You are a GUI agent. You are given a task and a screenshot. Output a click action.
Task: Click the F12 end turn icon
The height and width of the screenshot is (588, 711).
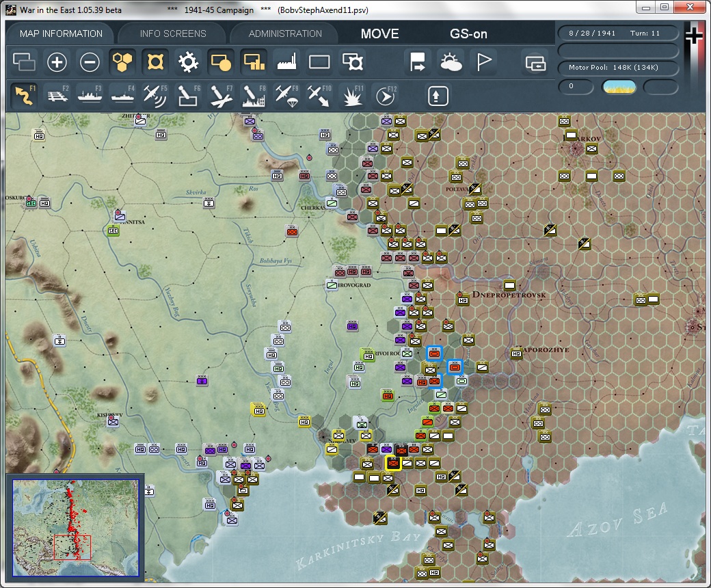click(386, 95)
